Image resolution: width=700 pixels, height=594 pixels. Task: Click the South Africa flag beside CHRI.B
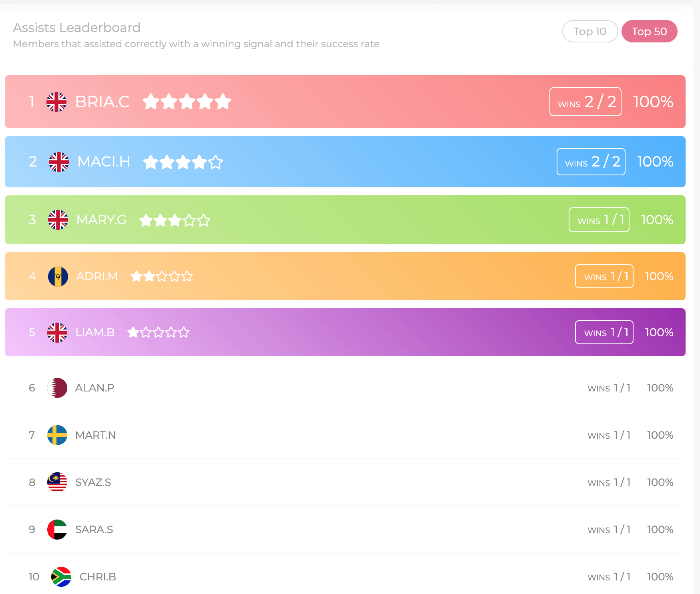[61, 577]
